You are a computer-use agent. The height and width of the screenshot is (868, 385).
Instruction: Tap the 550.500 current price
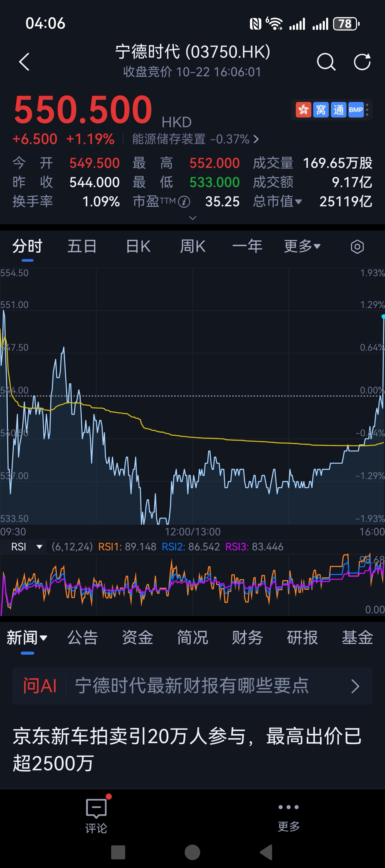[83, 110]
